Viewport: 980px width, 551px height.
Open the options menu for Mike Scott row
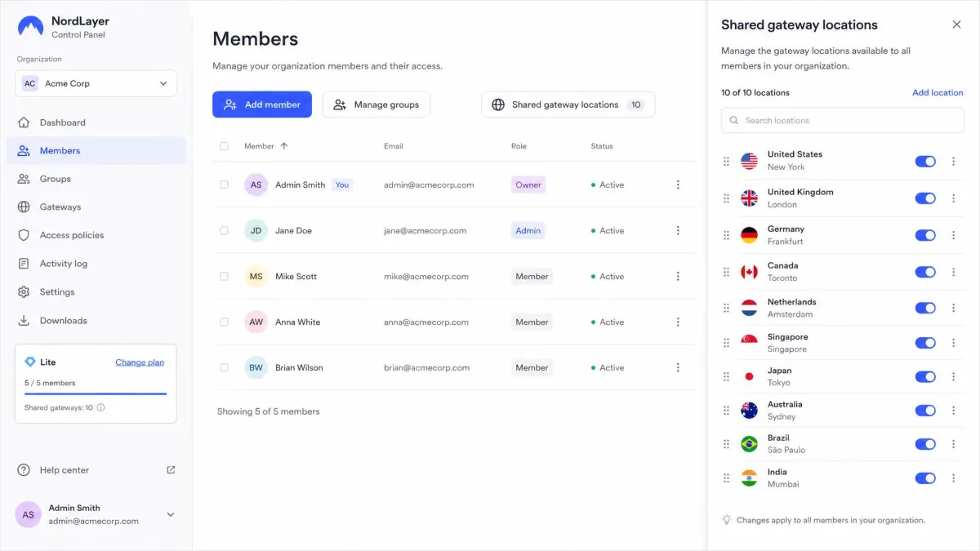[678, 277]
